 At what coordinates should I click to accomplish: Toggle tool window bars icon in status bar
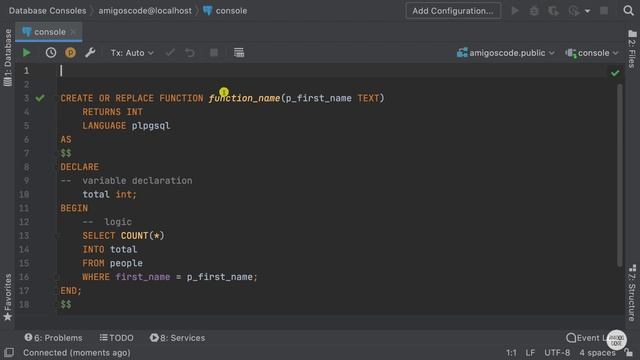click(9, 352)
